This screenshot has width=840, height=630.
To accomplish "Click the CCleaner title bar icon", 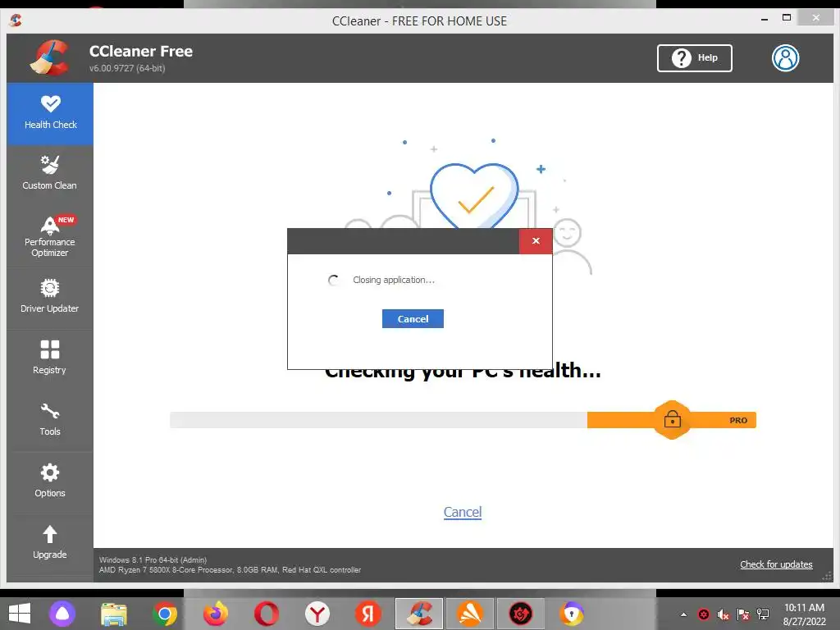I will (16, 21).
